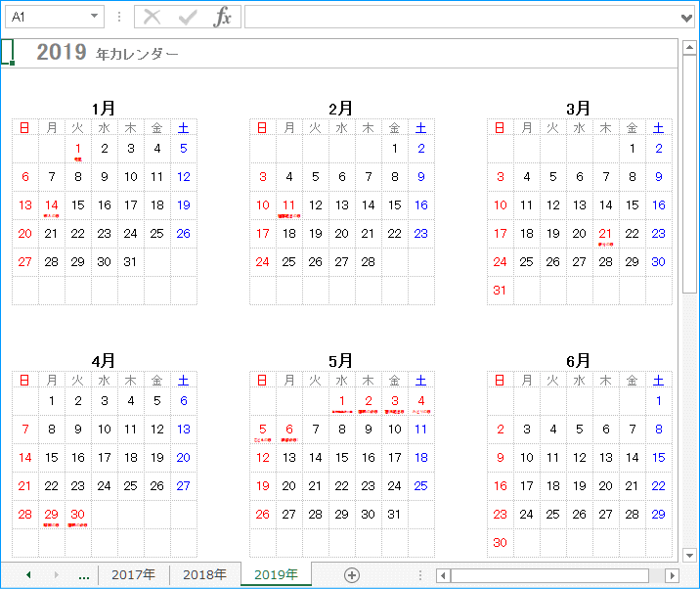Viewport: 700px width, 589px height.
Task: Click January 1 holiday cell
Action: tap(78, 150)
